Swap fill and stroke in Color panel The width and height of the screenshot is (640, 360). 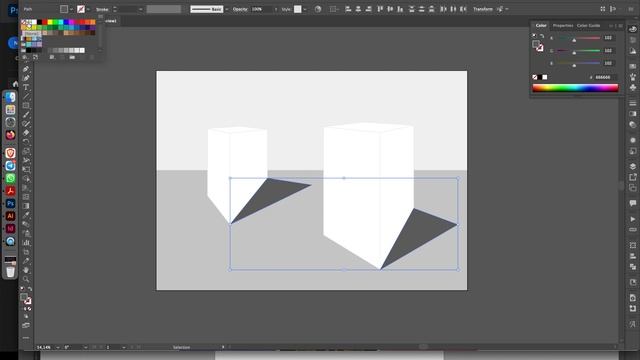[542, 36]
